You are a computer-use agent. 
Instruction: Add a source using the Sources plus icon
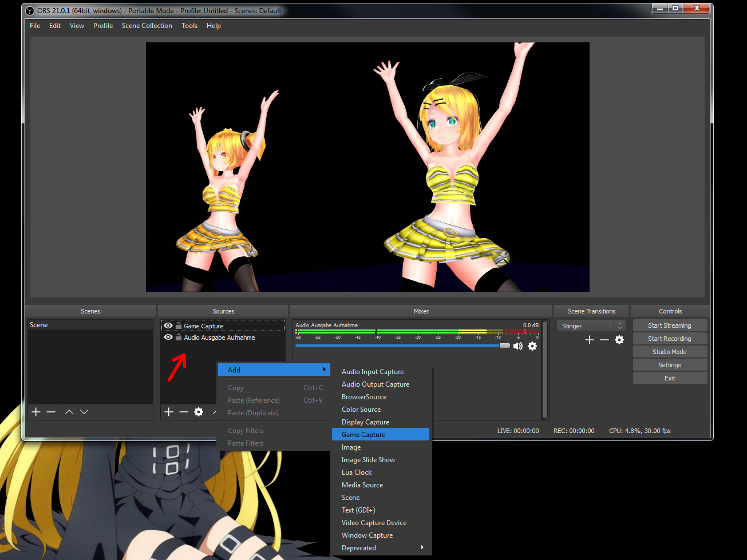169,412
